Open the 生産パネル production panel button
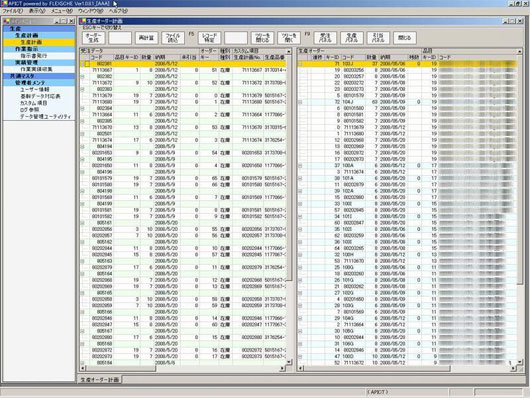This screenshot has width=530, height=398. tap(352, 38)
